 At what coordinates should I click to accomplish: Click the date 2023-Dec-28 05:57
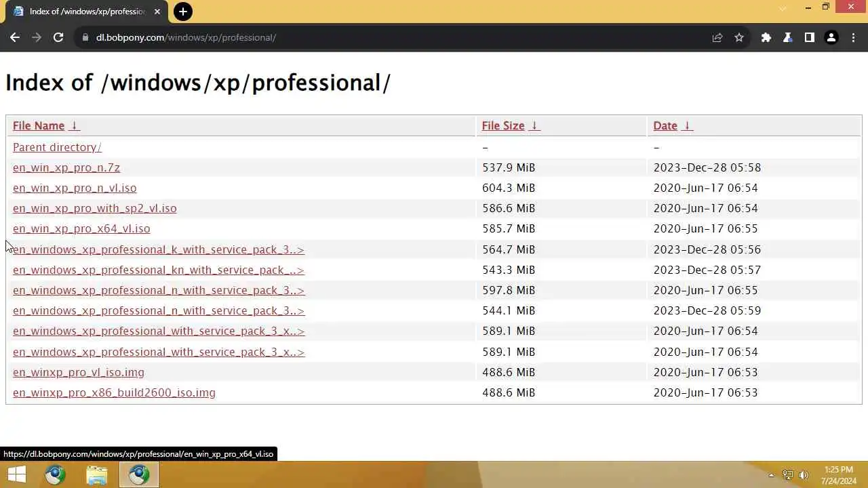(707, 270)
